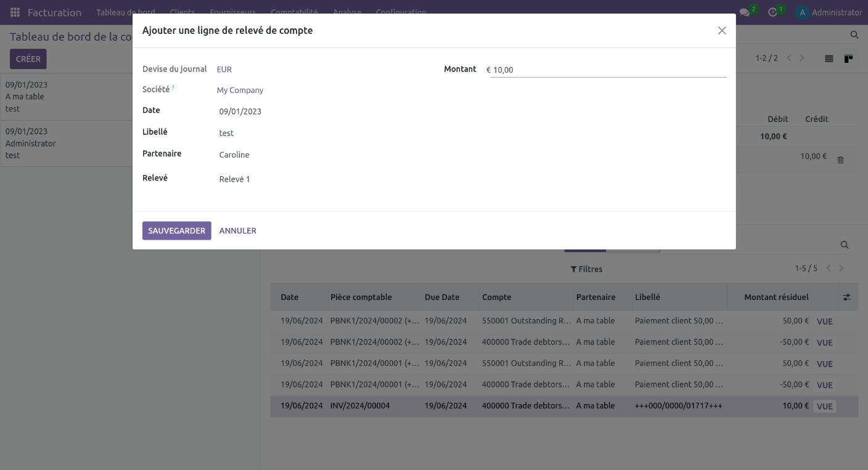This screenshot has height=470, width=868.
Task: Click the search magnifier in top bar
Action: [x=854, y=35]
